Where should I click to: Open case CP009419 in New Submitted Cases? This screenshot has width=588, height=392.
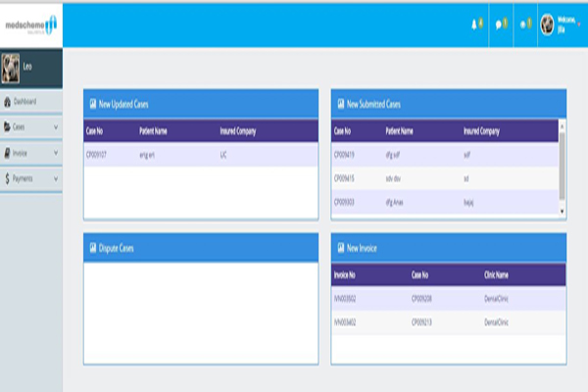tap(347, 154)
